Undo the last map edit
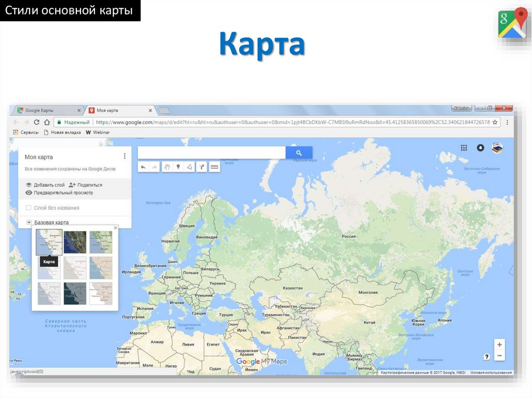This screenshot has width=532, height=398. 143,167
